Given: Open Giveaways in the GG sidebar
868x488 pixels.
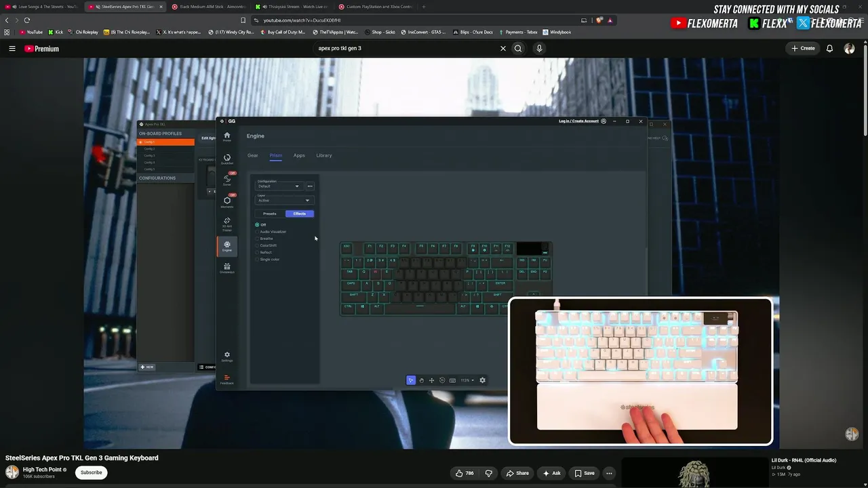Looking at the screenshot, I should pos(226,268).
